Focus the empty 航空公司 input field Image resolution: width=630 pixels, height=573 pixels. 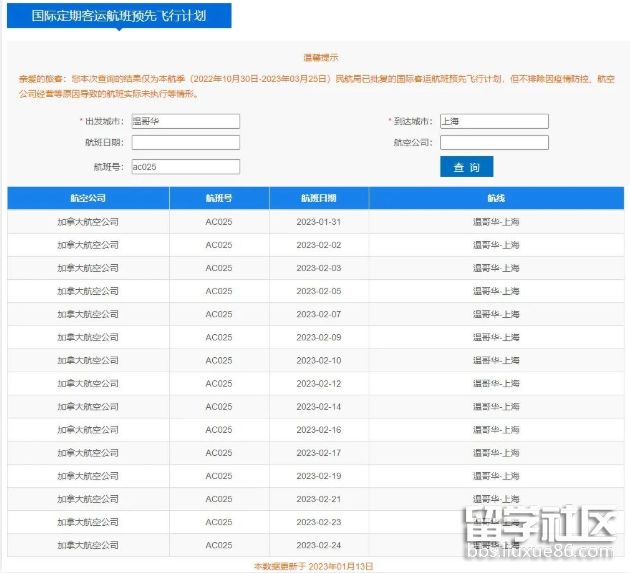tap(494, 143)
